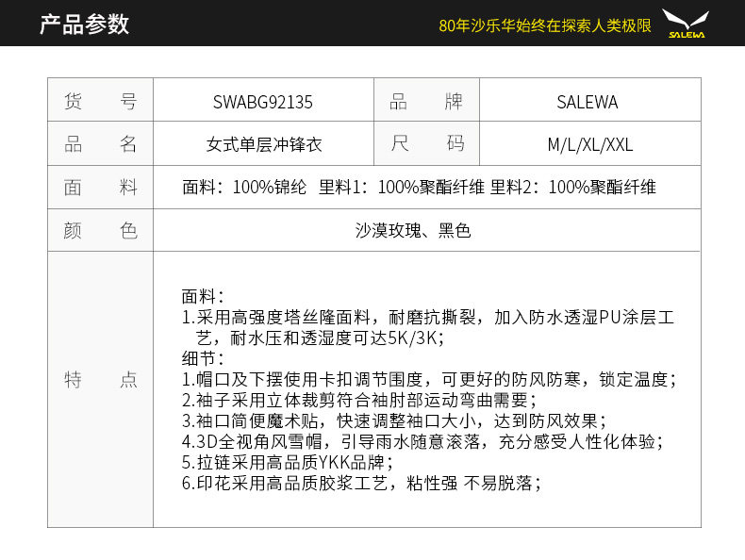Click the 特点 label cell
Viewport: 745px width, 560px height.
click(100, 389)
